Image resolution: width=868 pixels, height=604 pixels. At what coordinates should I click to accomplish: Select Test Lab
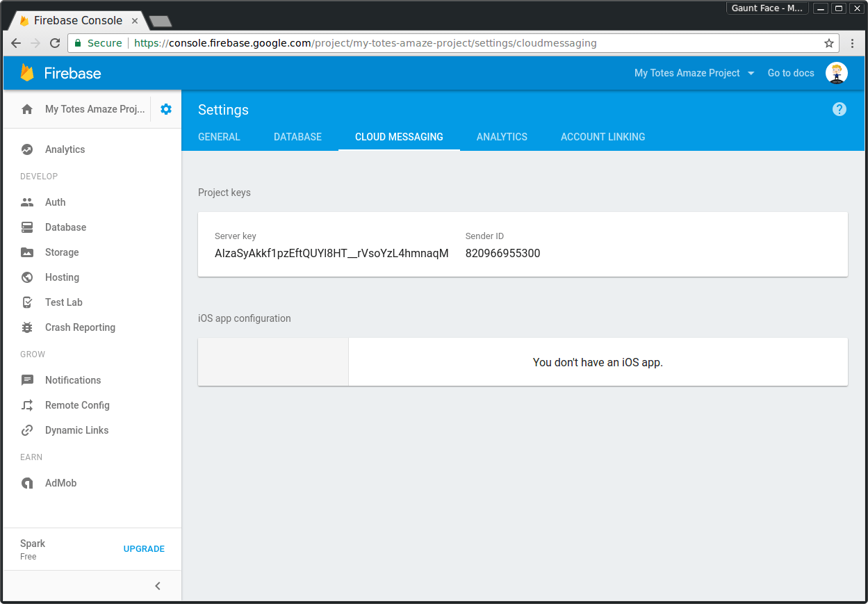tap(63, 302)
